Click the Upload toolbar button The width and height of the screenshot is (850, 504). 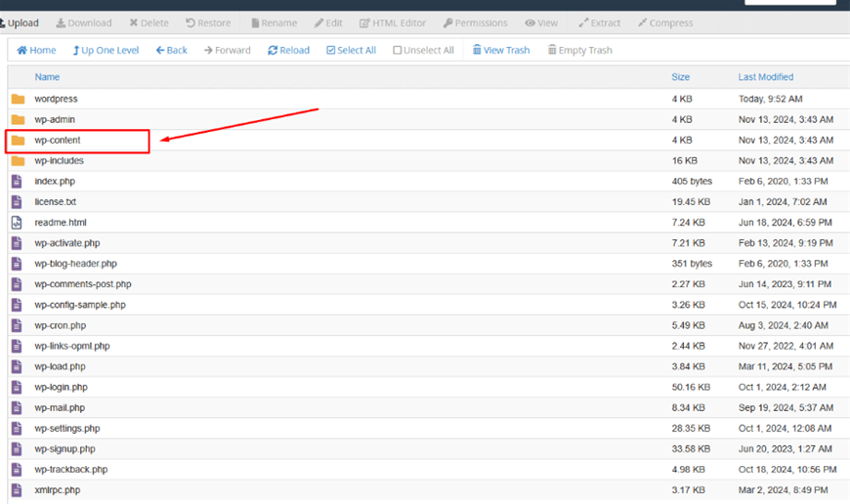[20, 22]
